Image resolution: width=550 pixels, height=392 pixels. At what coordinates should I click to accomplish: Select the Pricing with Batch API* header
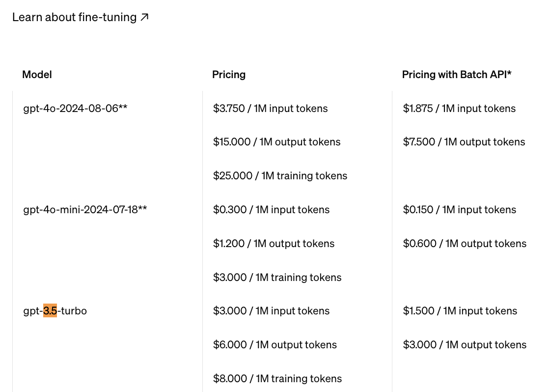(457, 75)
